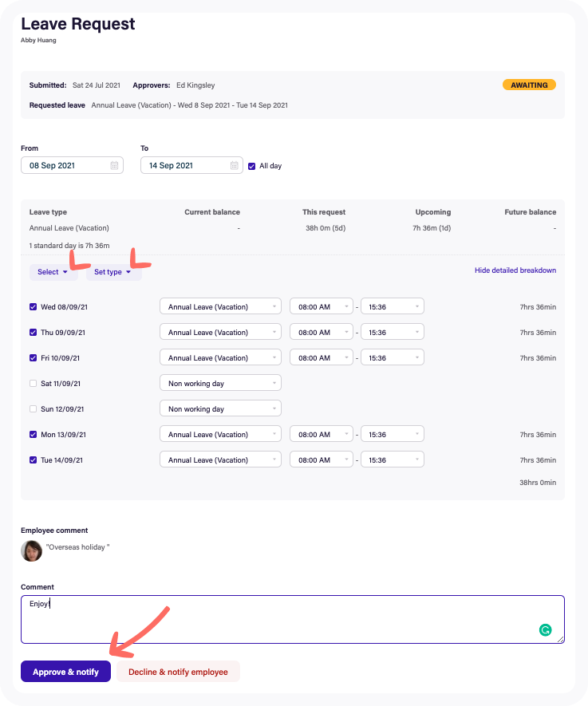Open the Set type dropdown
The height and width of the screenshot is (706, 588).
[x=113, y=272]
